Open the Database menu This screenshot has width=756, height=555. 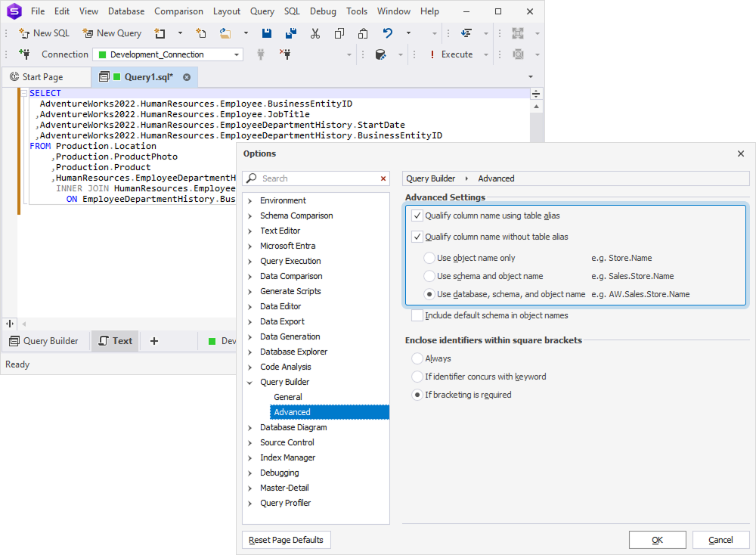pyautogui.click(x=125, y=11)
